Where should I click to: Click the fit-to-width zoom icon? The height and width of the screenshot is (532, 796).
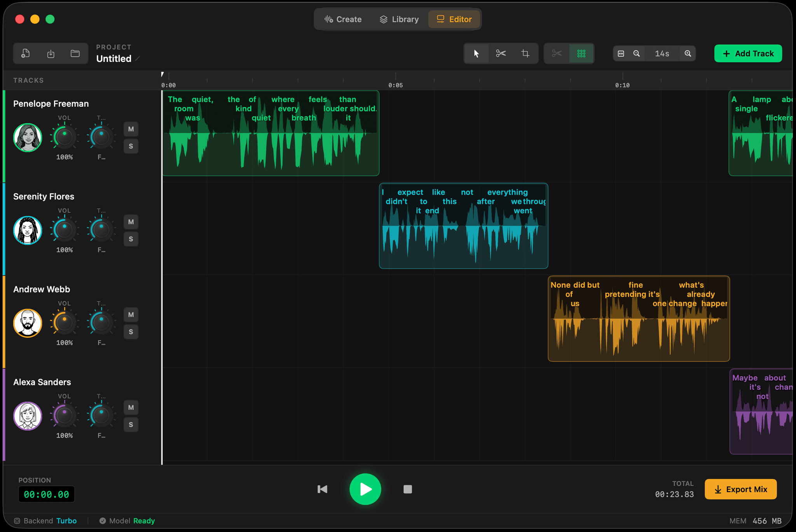tap(621, 53)
